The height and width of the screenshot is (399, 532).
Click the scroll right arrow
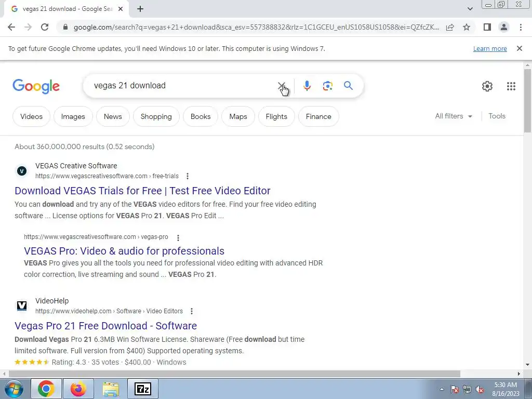coord(519,374)
